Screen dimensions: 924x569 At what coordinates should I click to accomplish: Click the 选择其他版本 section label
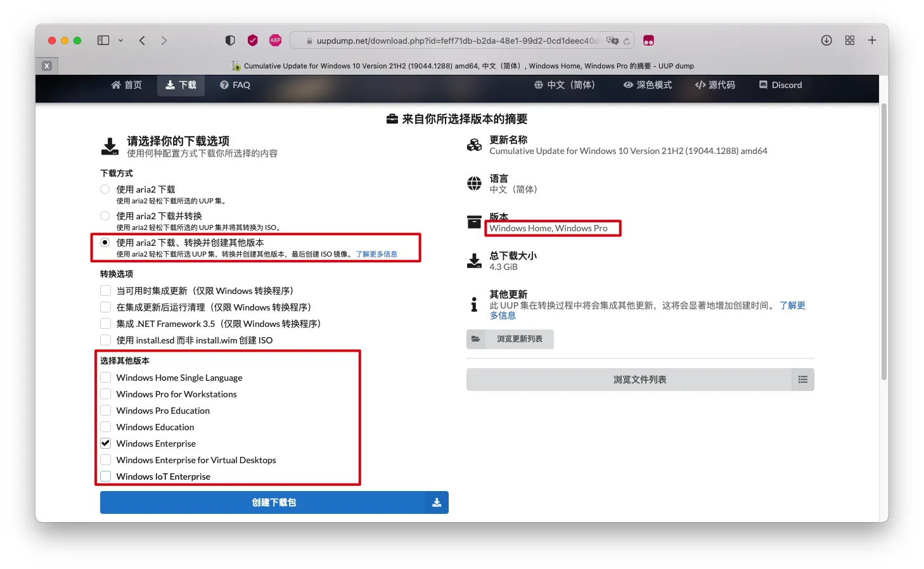(x=125, y=361)
